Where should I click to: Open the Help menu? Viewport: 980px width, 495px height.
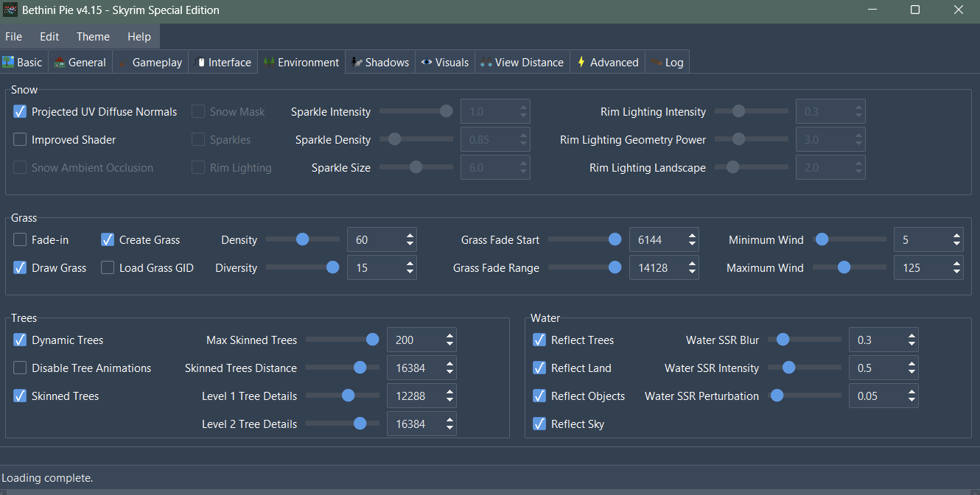(x=139, y=37)
